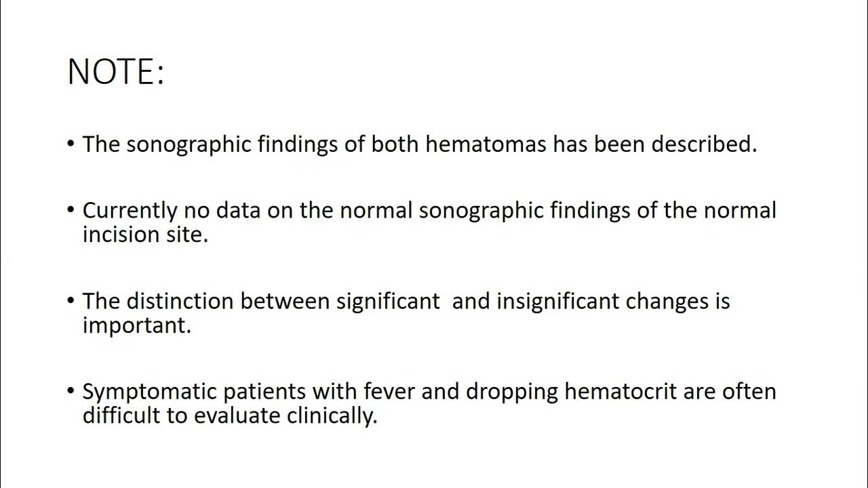Click the word "Currently" in second bullet
The image size is (868, 488).
(130, 211)
